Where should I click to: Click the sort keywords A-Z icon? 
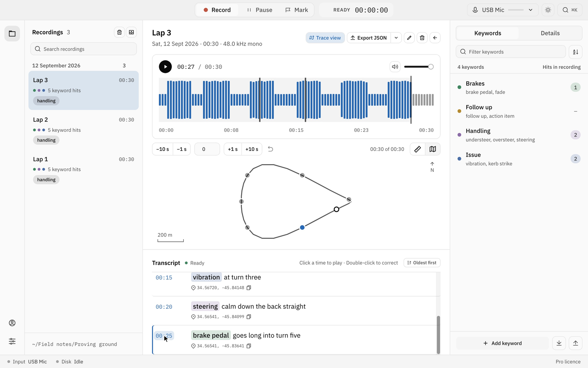coord(576,52)
